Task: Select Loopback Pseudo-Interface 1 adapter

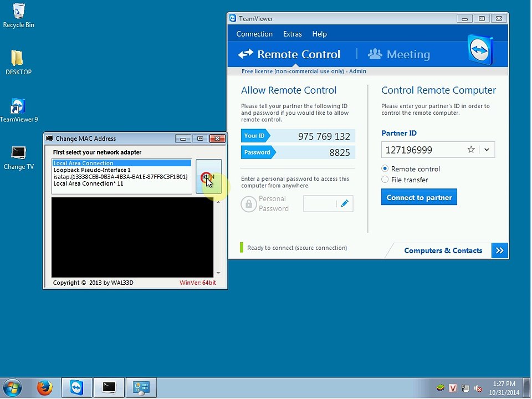Action: click(x=122, y=170)
